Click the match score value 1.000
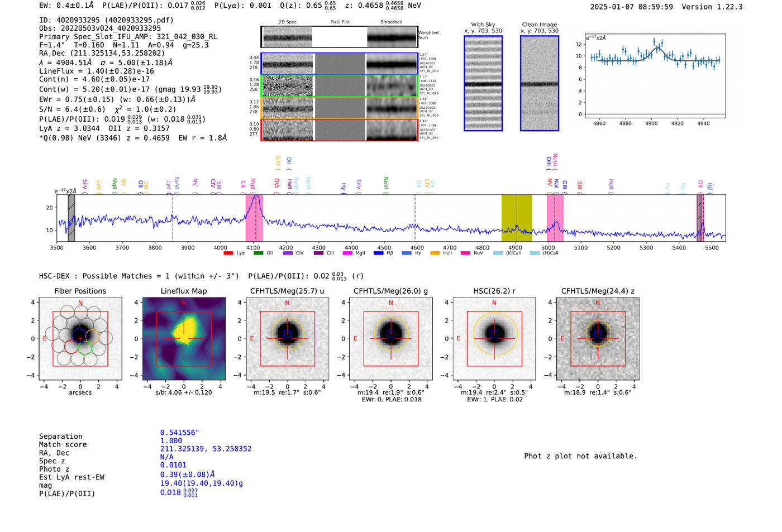 (x=171, y=441)
